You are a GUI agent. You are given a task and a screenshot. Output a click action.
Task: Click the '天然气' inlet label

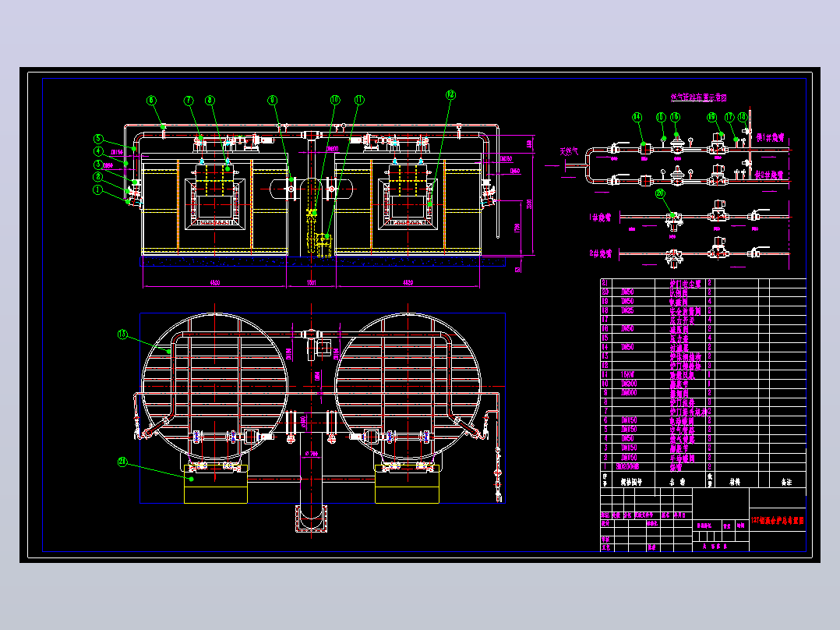(x=569, y=152)
